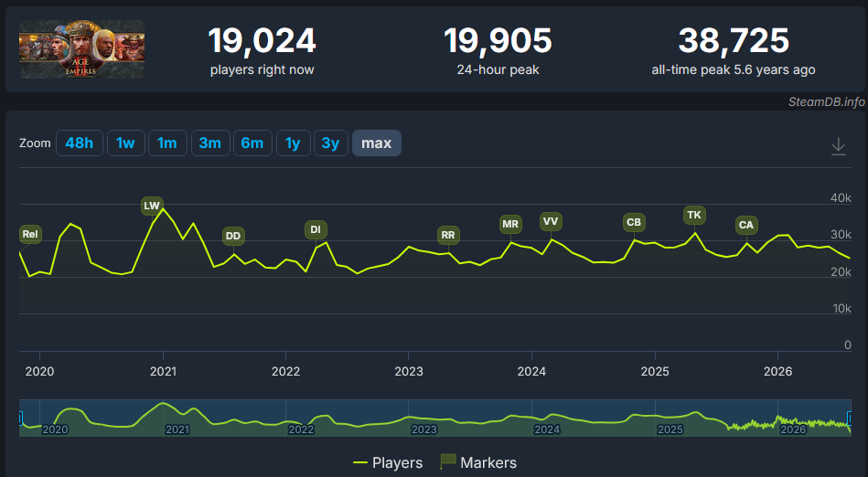Set chart zoom to 1y

point(293,143)
